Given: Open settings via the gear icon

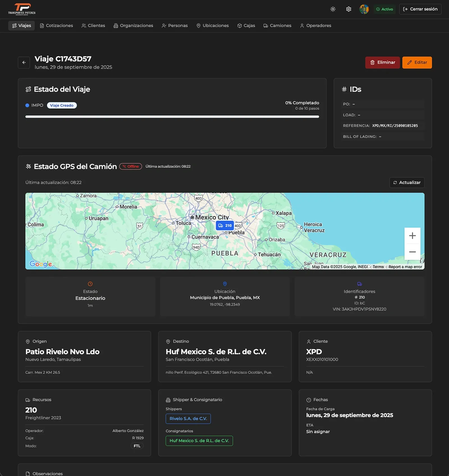Looking at the screenshot, I should [349, 9].
